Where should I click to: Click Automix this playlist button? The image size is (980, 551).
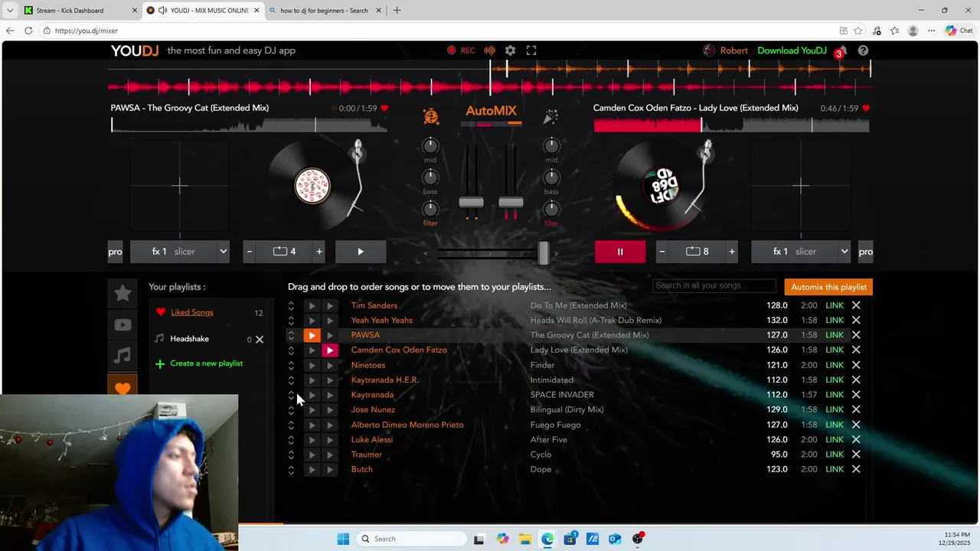pyautogui.click(x=828, y=287)
